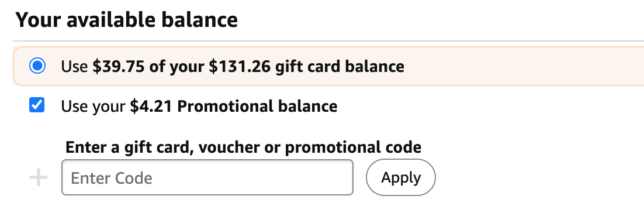This screenshot has height=213, width=644.
Task: Click the blue dot inside the radio button
Action: coord(37,66)
